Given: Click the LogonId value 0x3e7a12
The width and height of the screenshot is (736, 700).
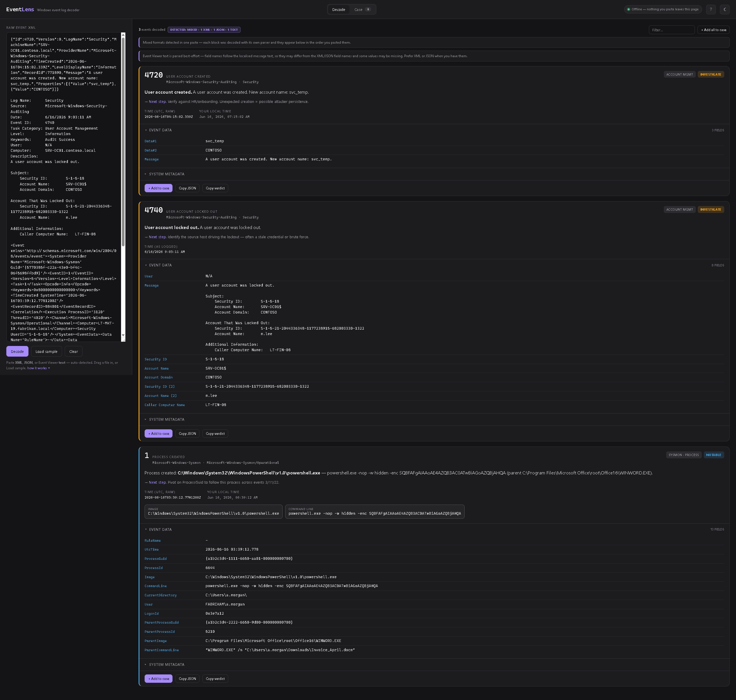Looking at the screenshot, I should click(x=214, y=614).
